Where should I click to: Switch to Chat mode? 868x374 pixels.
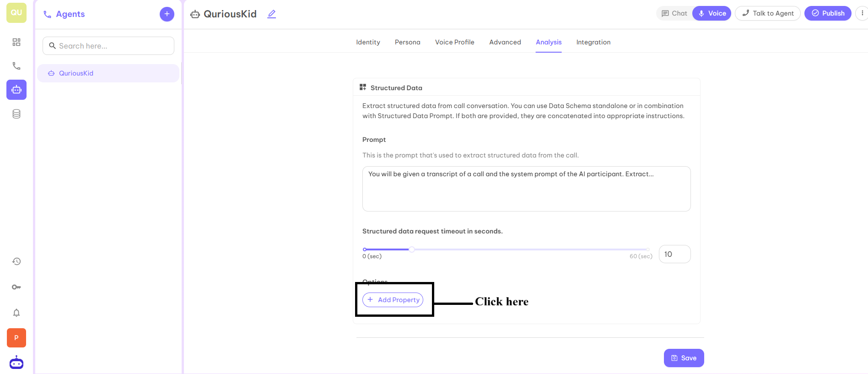click(x=674, y=13)
